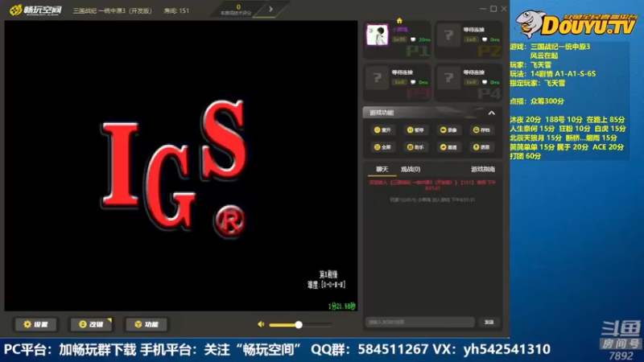Minimize the 畅玩空间 window
Viewport: 644px width, 362px height.
tap(482, 9)
